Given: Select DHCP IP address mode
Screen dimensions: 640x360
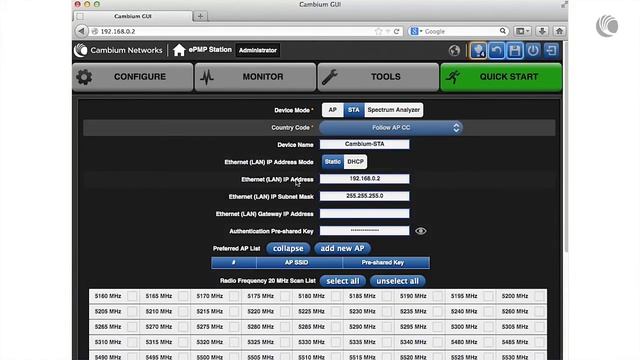Looking at the screenshot, I should [x=355, y=162].
